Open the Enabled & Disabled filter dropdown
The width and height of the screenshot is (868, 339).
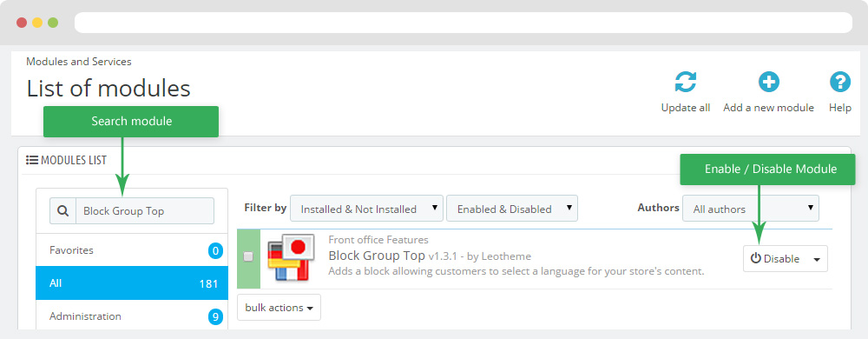(512, 209)
